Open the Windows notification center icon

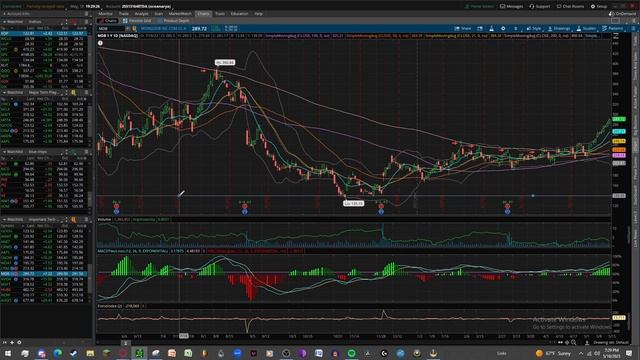[x=629, y=353]
